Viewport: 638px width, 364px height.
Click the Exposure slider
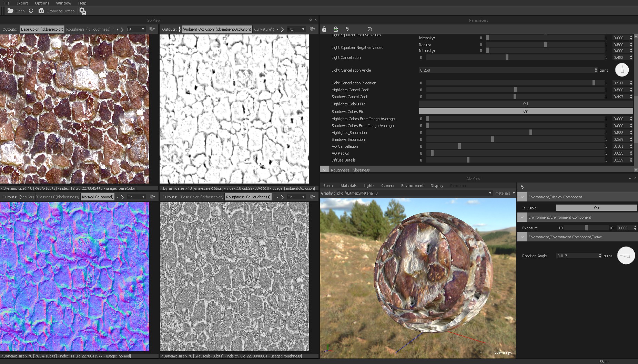coord(586,228)
